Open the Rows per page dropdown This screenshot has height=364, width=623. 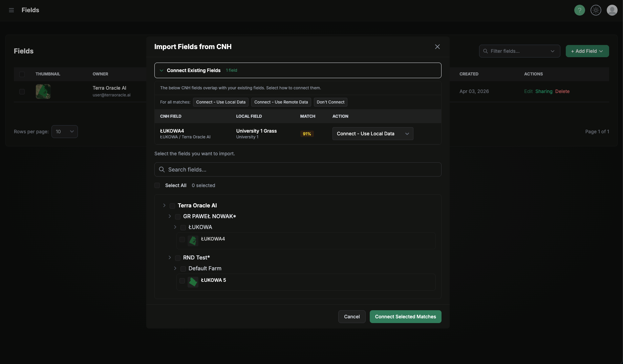click(64, 132)
